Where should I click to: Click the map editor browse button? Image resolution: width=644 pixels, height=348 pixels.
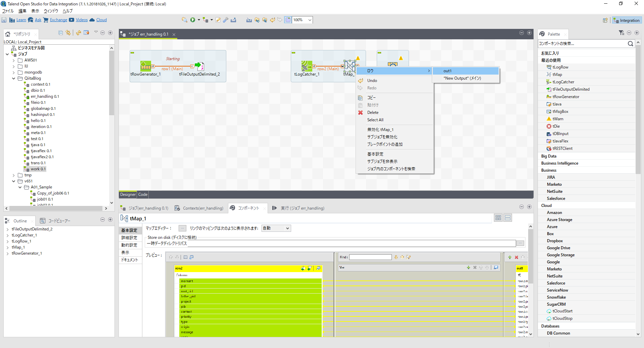(182, 228)
